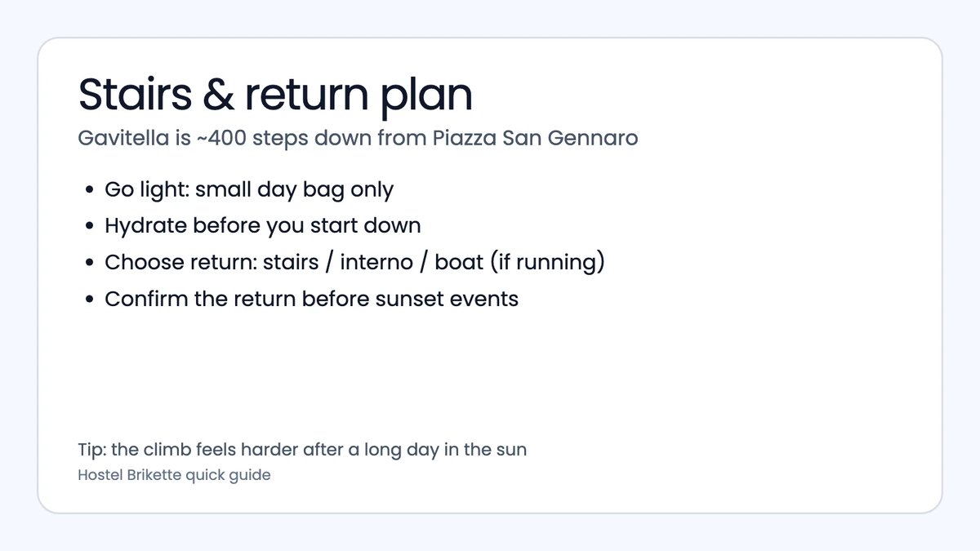Screen dimensions: 980x551
Task: Click the "Hostel Brikette quick guide" footer
Action: click(x=174, y=474)
